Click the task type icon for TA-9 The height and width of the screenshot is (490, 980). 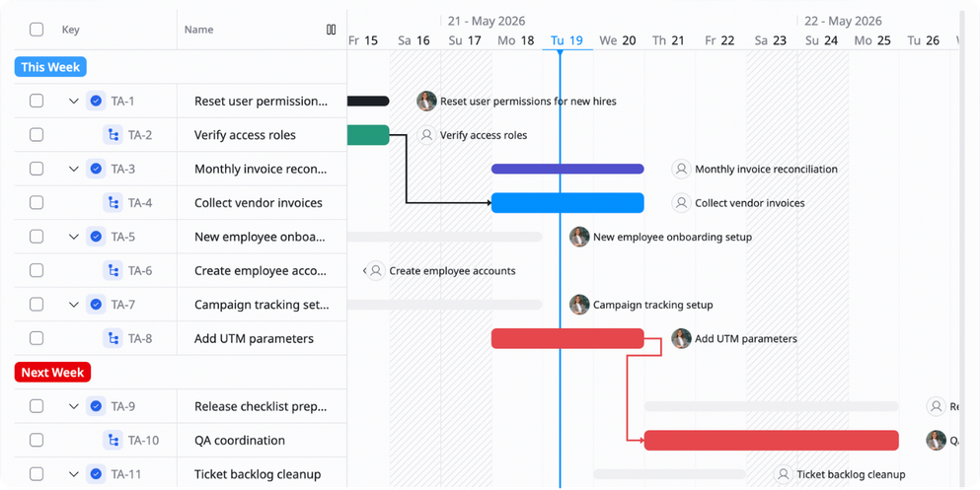click(x=96, y=406)
